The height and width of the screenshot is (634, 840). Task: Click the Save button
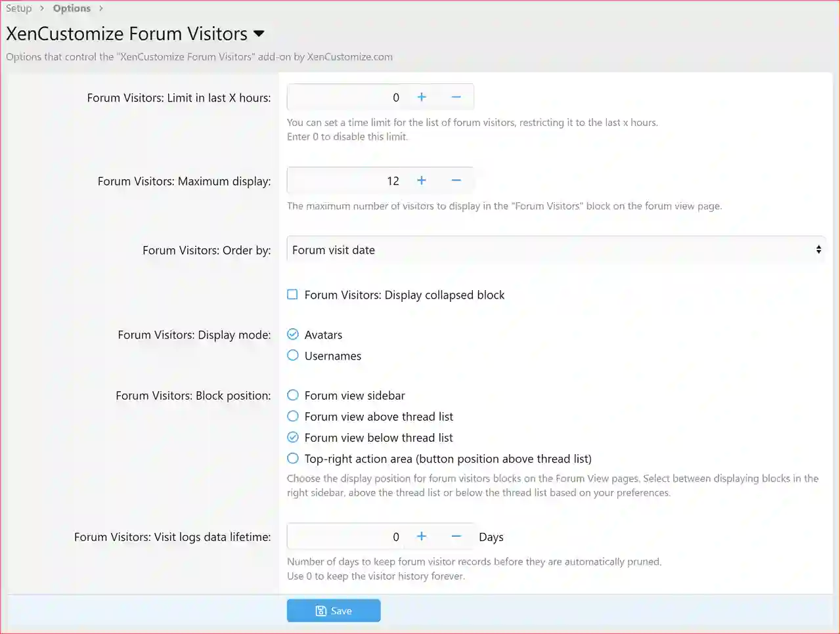[x=334, y=610]
